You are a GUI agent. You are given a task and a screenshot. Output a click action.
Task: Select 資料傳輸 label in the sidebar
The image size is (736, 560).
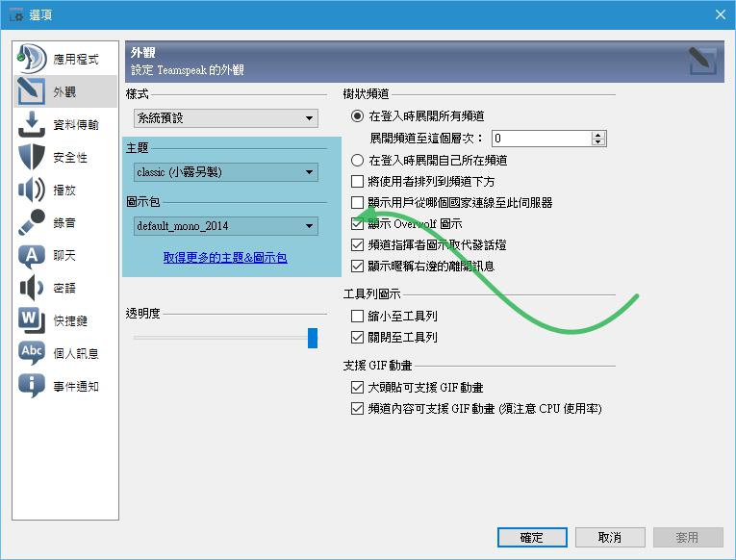tap(76, 125)
